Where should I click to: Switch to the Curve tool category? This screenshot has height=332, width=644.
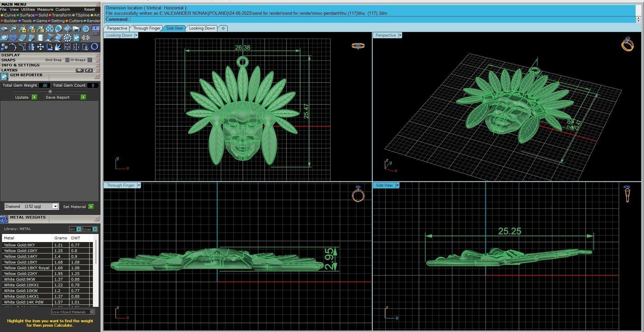[9, 15]
